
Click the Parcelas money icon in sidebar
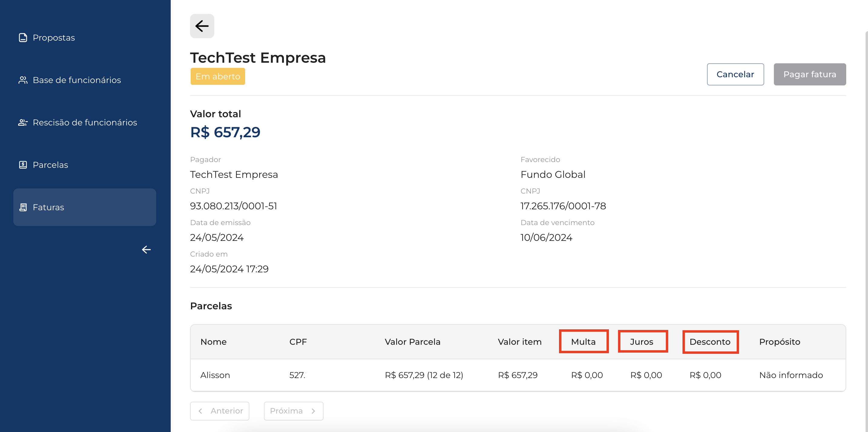coord(23,165)
